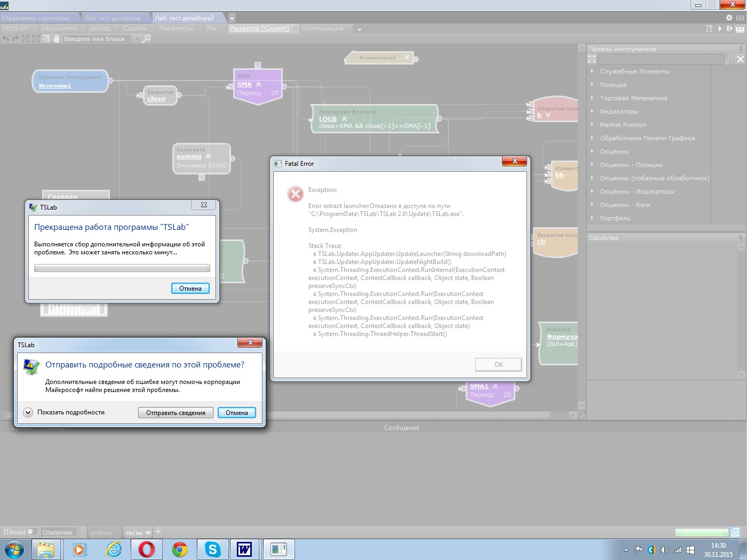The width and height of the screenshot is (749, 560).
Task: Expand Показать подробности details chevron
Action: click(28, 412)
